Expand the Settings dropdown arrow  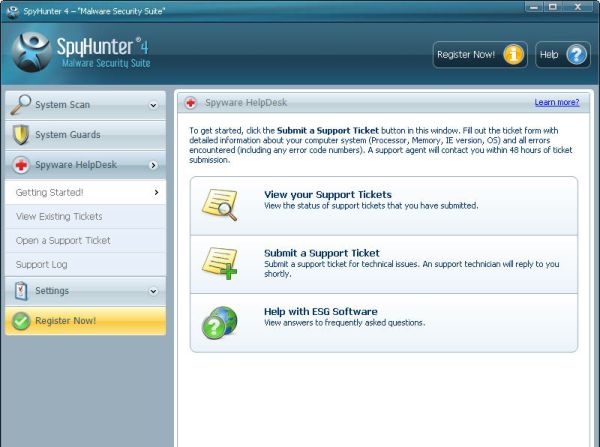pos(153,291)
